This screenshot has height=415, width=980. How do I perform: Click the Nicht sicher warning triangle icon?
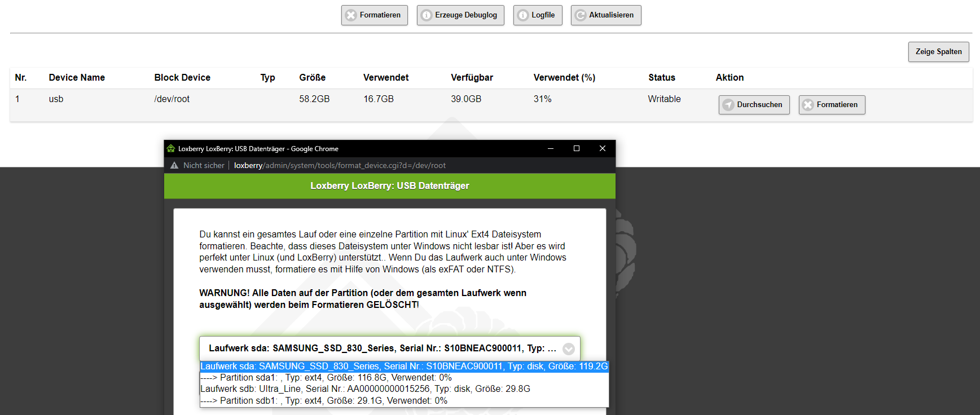[x=174, y=165]
